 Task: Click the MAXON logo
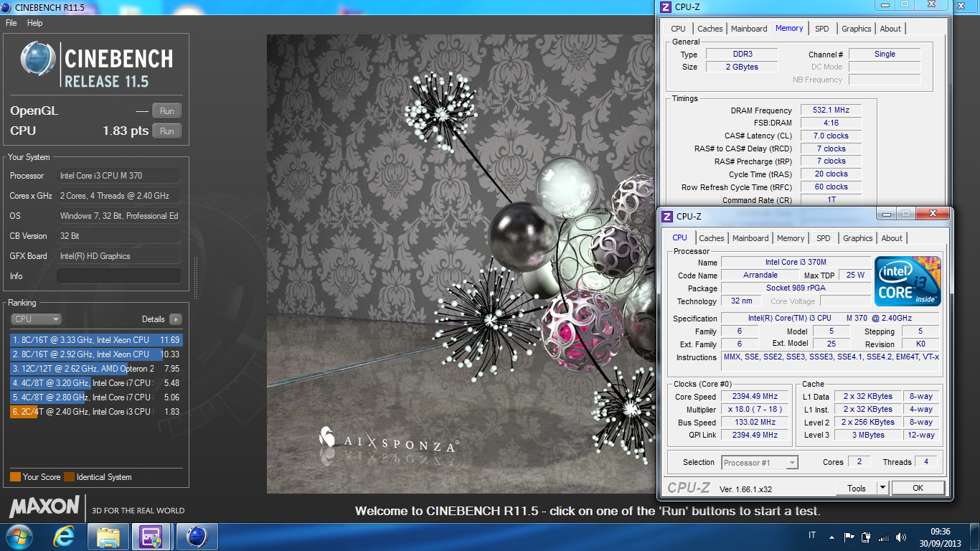point(44,507)
